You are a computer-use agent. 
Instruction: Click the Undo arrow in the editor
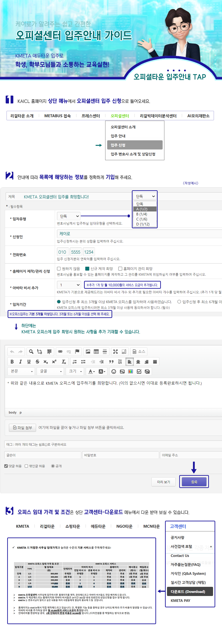coord(12,352)
